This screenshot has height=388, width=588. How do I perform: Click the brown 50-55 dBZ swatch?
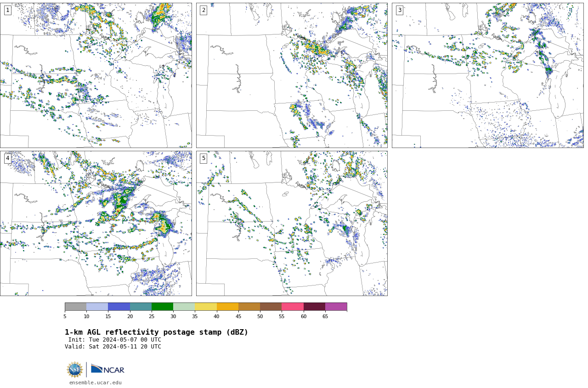point(271,307)
